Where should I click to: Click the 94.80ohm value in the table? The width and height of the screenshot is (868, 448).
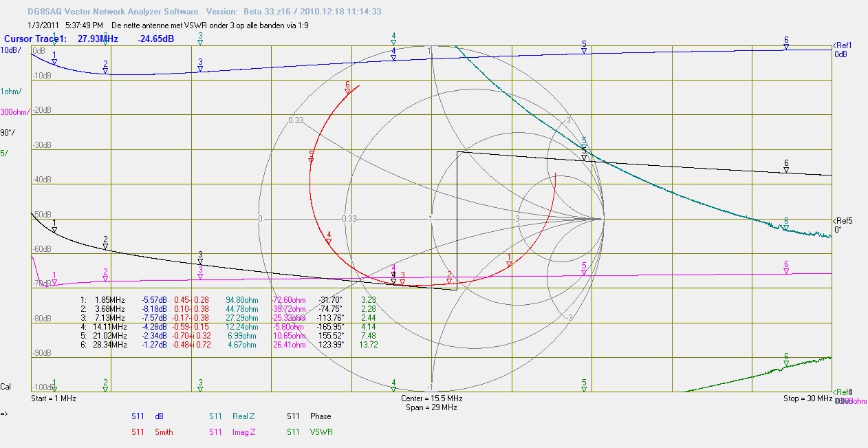(241, 300)
